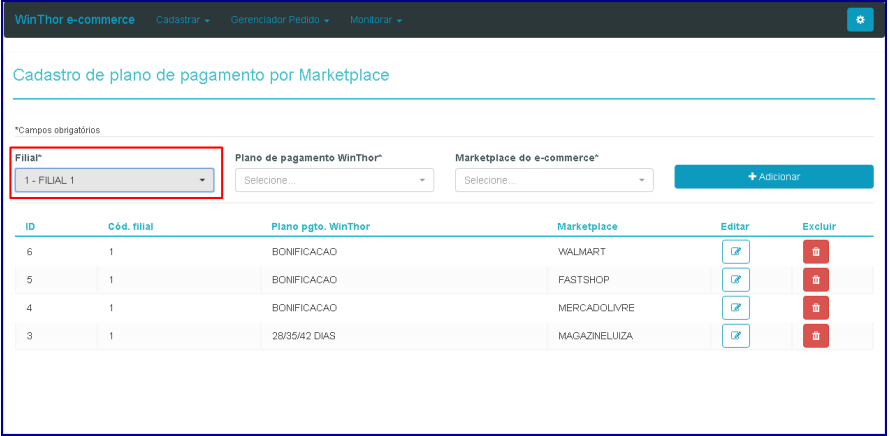Select the MERCADOLIVRE marketplace cell

tap(596, 308)
